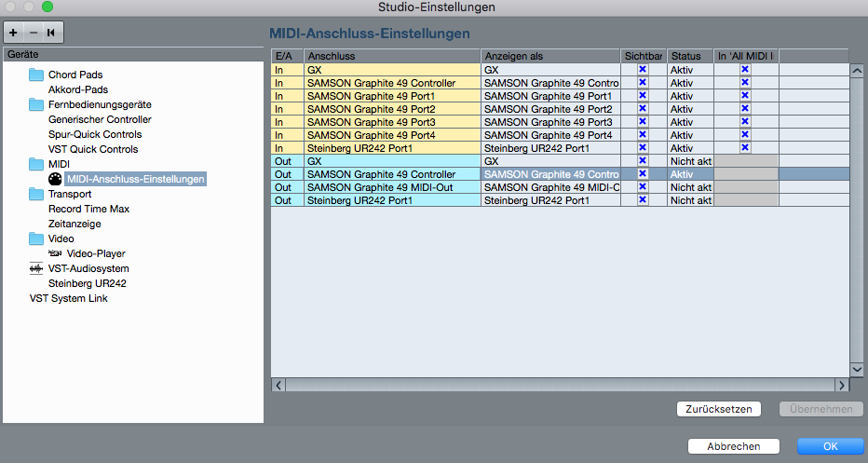Click Status 'Nicht akt' of Out GX
The height and width of the screenshot is (463, 868).
pyautogui.click(x=690, y=161)
